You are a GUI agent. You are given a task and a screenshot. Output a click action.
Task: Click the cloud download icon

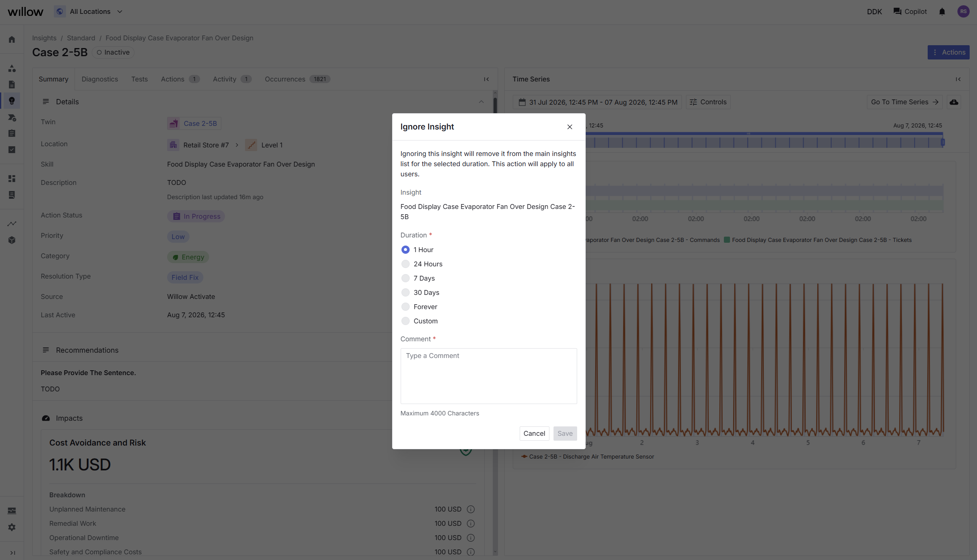(954, 102)
